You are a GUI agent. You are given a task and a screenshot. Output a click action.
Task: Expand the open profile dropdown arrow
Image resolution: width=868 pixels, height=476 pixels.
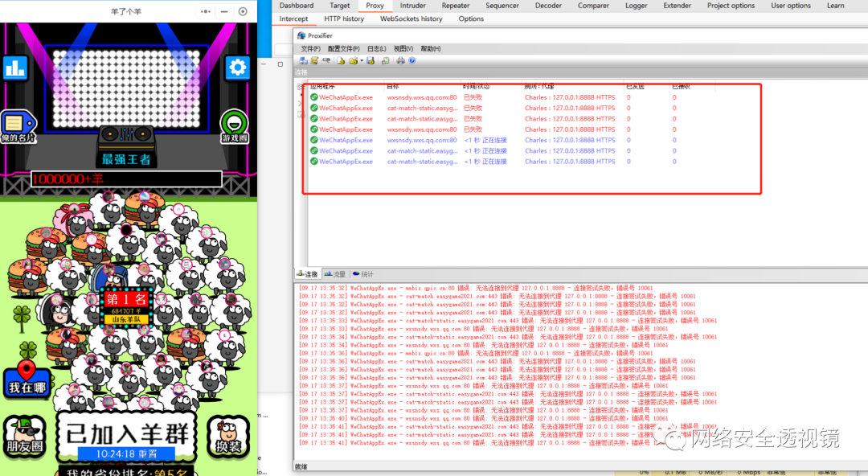pyautogui.click(x=362, y=61)
